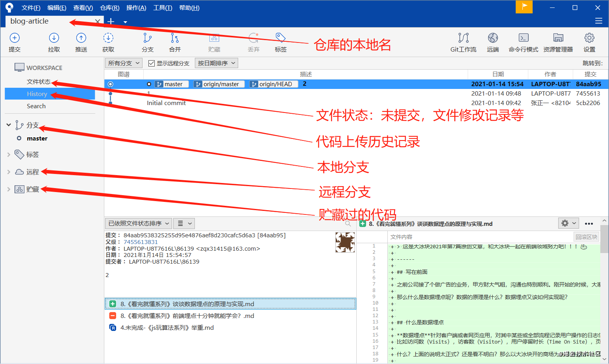609x364 pixels.
Task: Click the origin/master branch label
Action: pyautogui.click(x=219, y=84)
